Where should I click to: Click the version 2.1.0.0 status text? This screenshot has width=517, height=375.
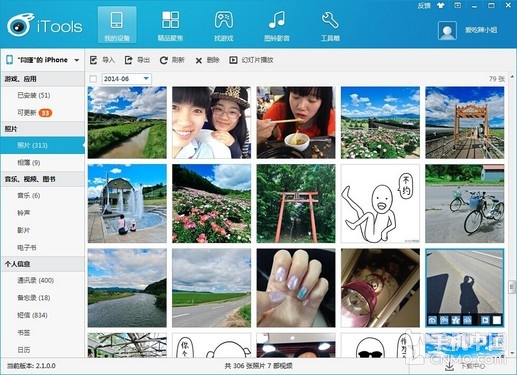point(31,366)
